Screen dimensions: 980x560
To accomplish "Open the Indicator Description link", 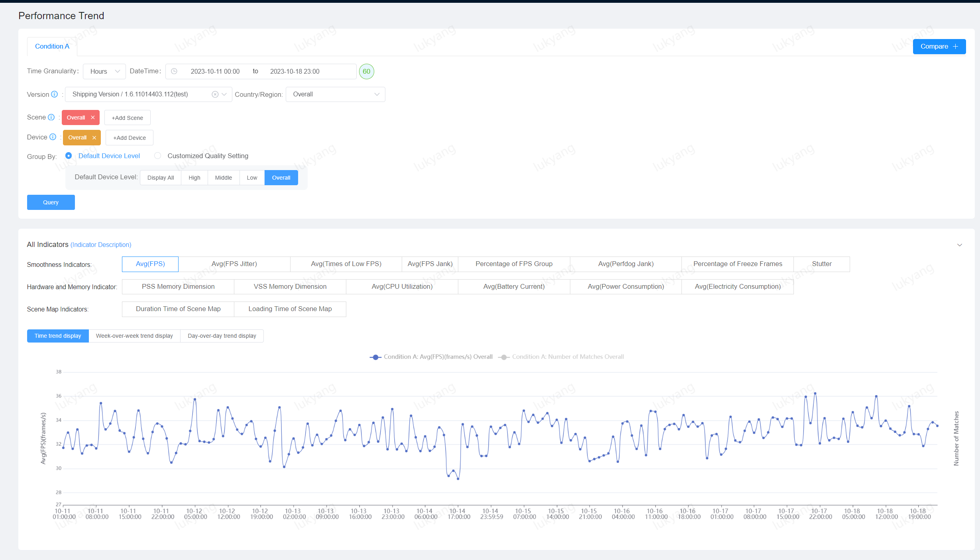I will pos(101,245).
